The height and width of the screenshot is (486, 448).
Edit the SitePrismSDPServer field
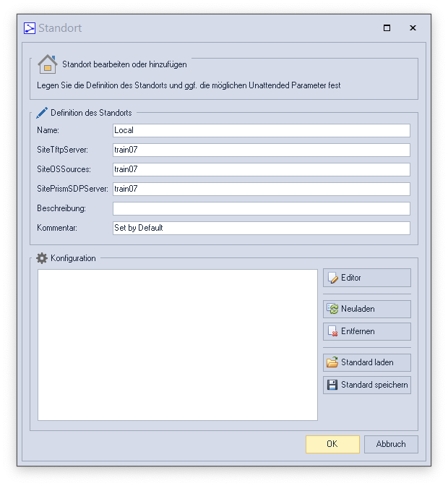pos(261,189)
